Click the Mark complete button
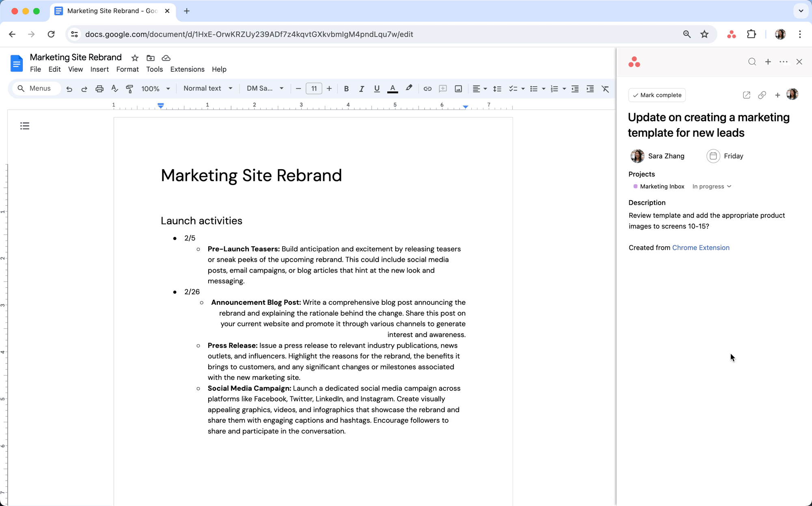 [x=657, y=95]
